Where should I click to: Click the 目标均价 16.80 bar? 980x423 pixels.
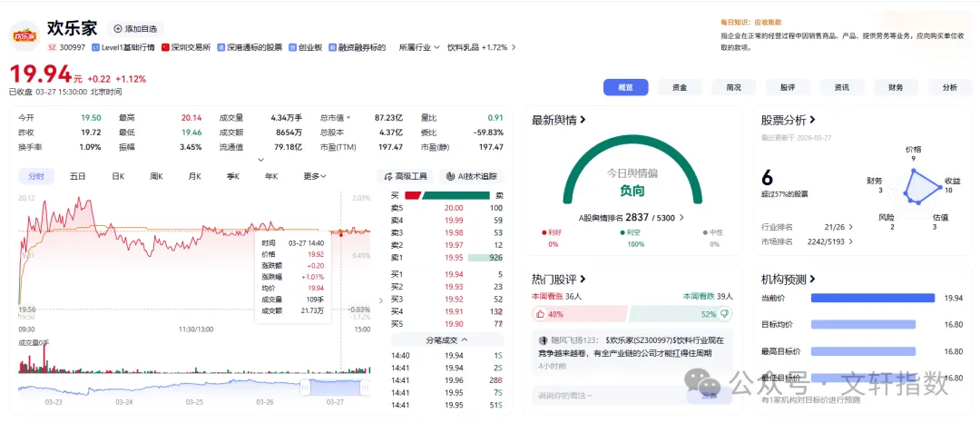tap(863, 324)
